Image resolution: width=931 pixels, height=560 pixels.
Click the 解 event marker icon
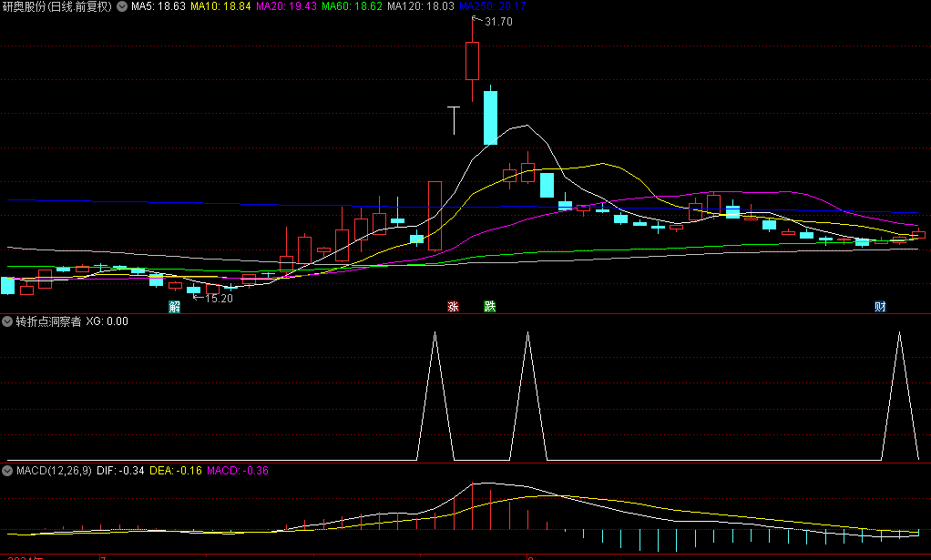(174, 307)
